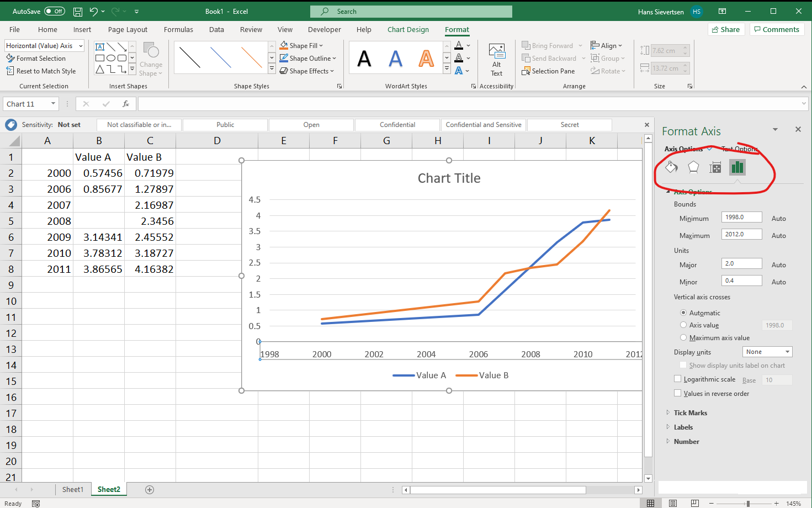Click the new sheet plus icon
Image resolution: width=812 pixels, height=508 pixels.
[150, 490]
